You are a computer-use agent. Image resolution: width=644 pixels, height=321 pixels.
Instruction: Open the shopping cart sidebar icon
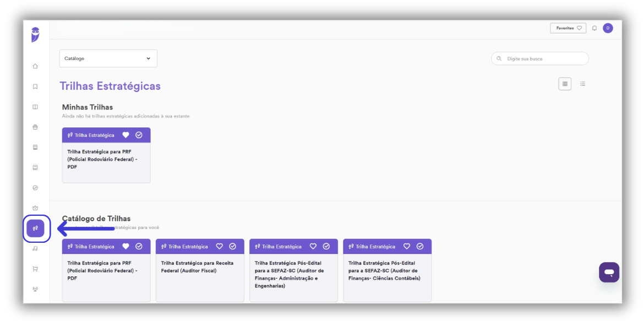coord(35,269)
